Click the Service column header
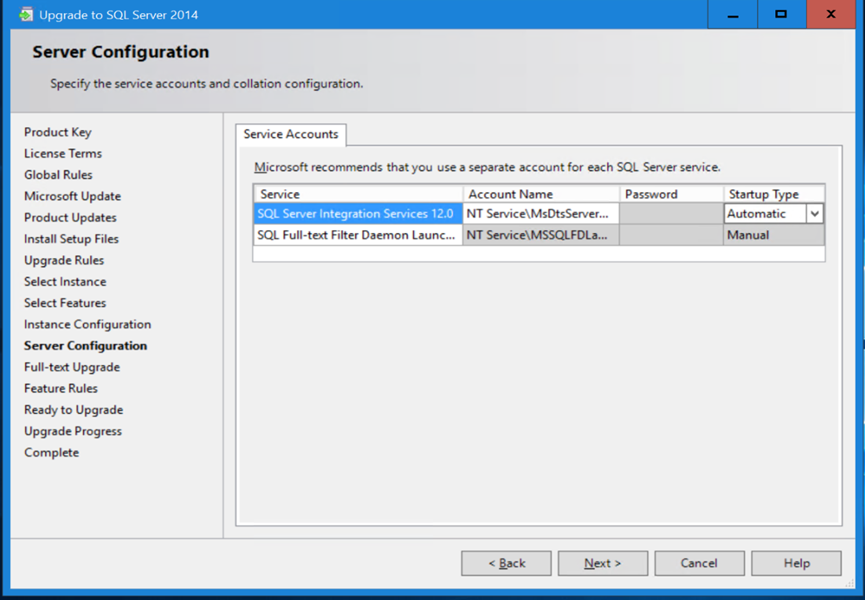The width and height of the screenshot is (865, 600). 358,194
